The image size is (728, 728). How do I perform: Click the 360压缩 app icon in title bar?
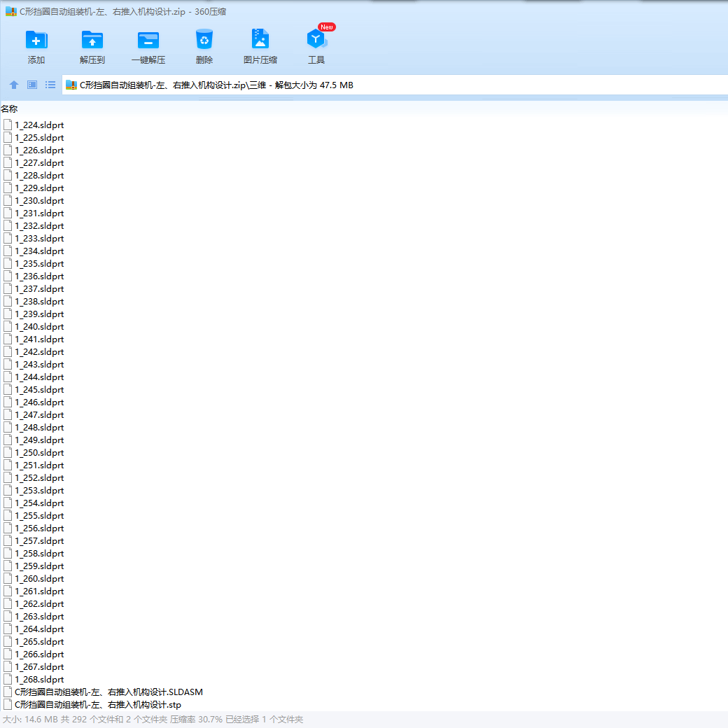click(11, 12)
